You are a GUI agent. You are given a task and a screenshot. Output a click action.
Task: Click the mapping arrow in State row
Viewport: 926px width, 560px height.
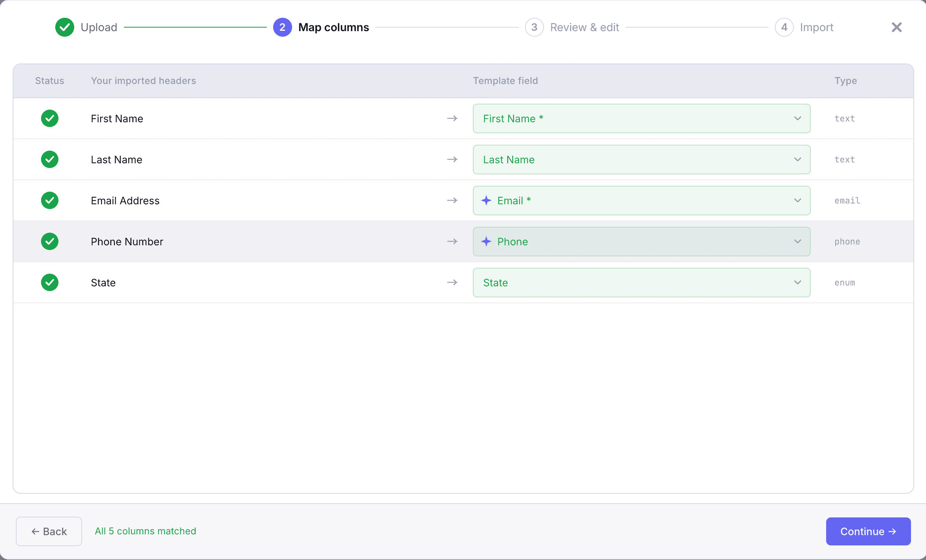[452, 282]
